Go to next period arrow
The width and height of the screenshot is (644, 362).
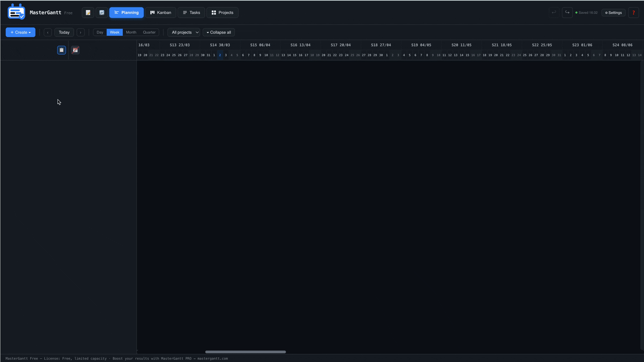pyautogui.click(x=80, y=32)
